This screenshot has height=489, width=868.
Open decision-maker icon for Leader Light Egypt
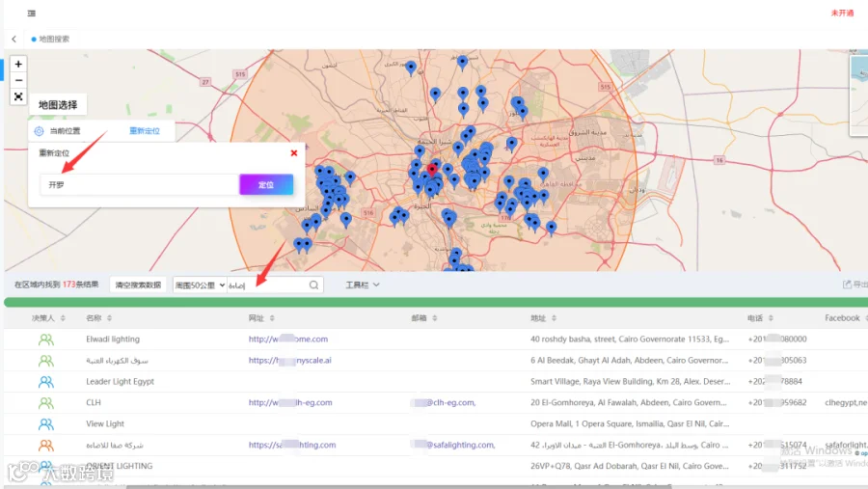tap(46, 382)
